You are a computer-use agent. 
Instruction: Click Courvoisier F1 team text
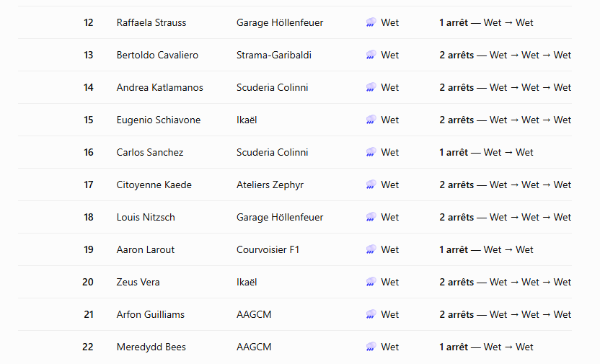pos(268,249)
